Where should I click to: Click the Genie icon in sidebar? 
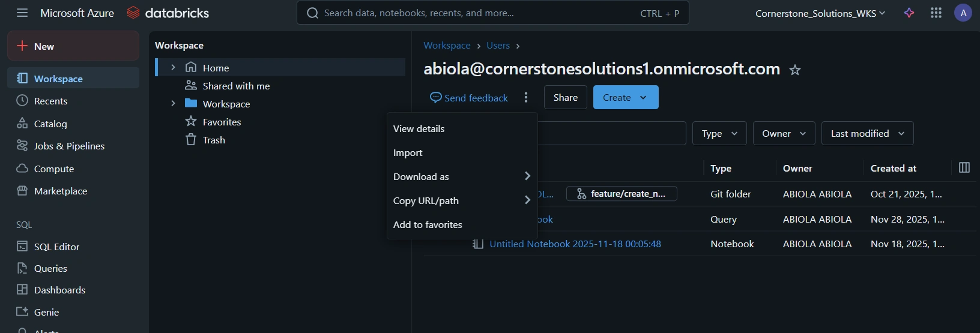(22, 312)
